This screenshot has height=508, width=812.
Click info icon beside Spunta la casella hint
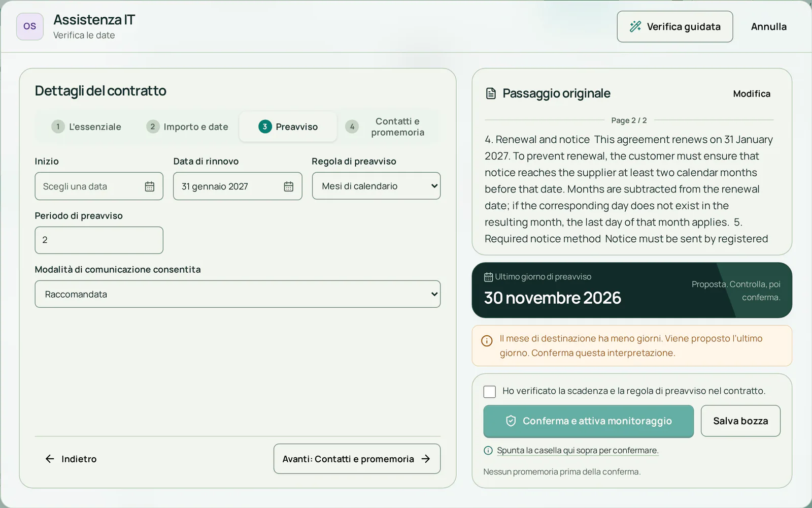[x=488, y=451]
